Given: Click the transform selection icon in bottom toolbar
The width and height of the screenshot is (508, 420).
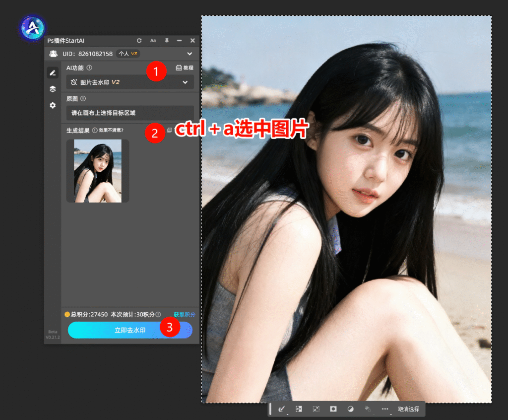Looking at the screenshot, I should click(x=316, y=409).
